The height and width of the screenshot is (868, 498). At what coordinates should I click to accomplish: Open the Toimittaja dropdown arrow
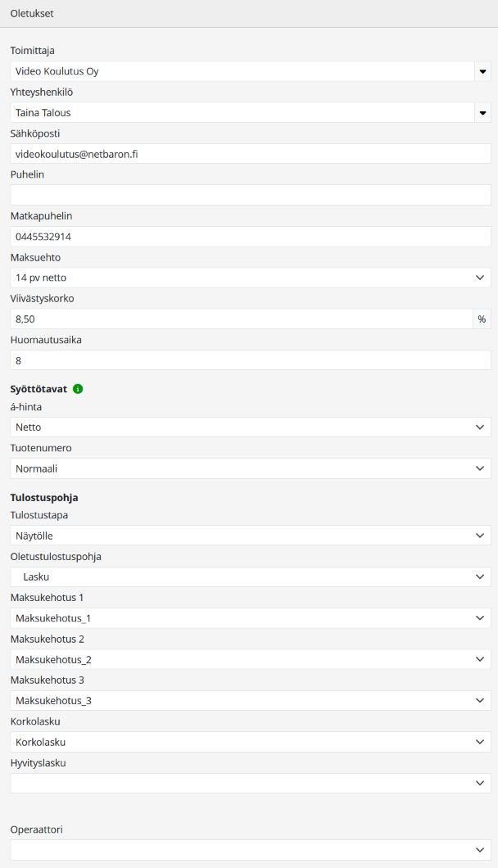(482, 71)
